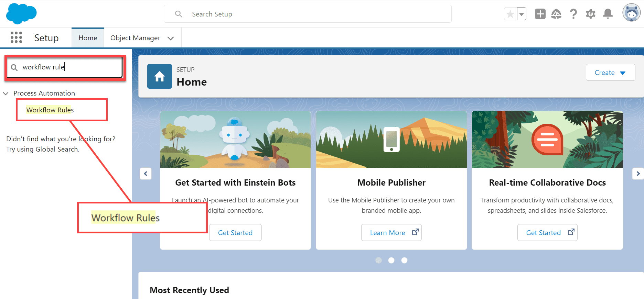
Task: Open the notifications bell
Action: tap(608, 14)
